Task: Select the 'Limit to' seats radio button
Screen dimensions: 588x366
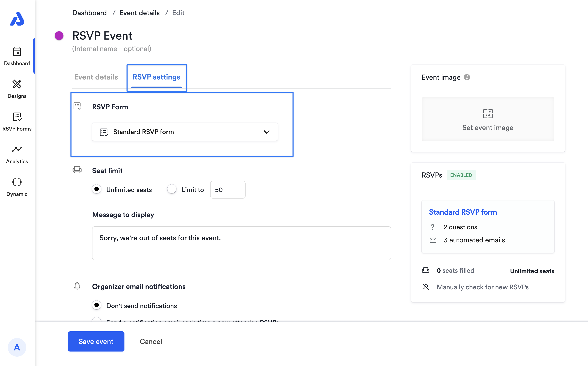Action: point(172,189)
